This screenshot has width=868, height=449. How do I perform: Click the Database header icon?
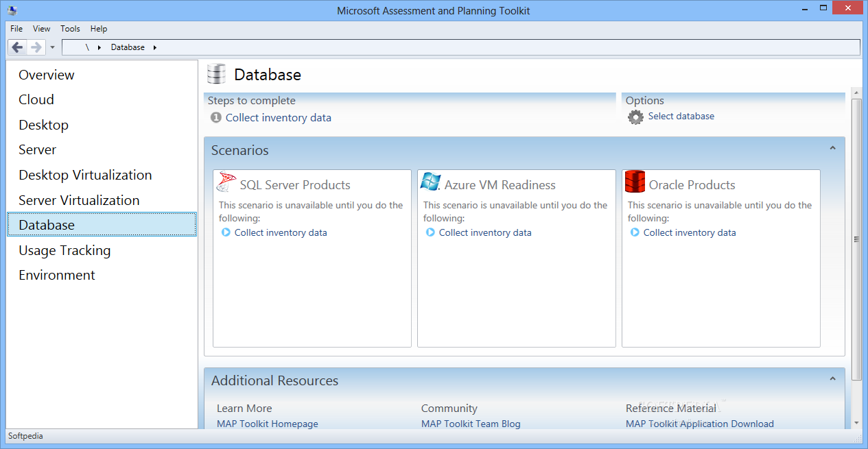(216, 74)
